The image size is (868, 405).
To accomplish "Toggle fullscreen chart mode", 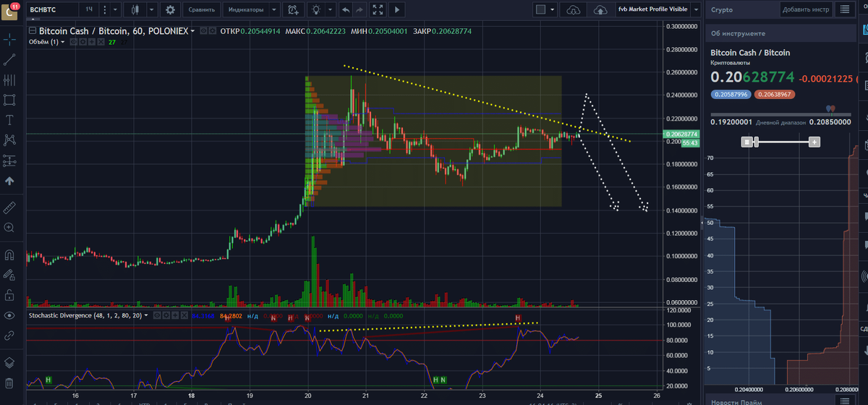I will [x=378, y=9].
